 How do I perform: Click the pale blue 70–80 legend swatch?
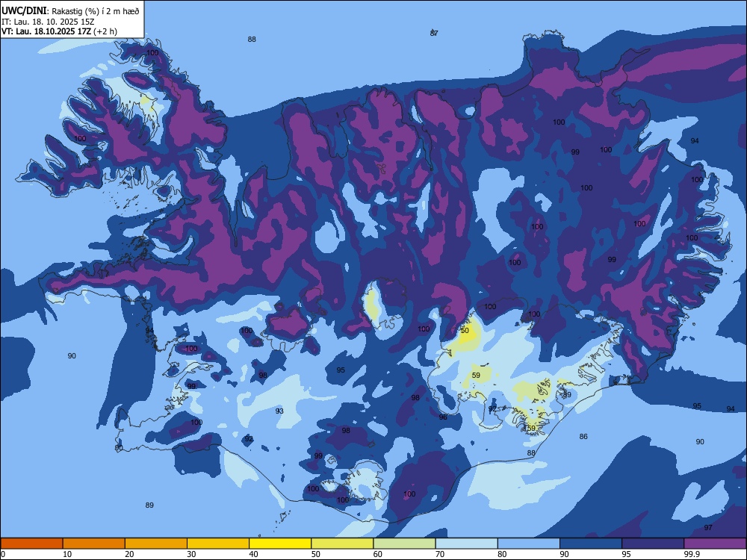pyautogui.click(x=466, y=544)
